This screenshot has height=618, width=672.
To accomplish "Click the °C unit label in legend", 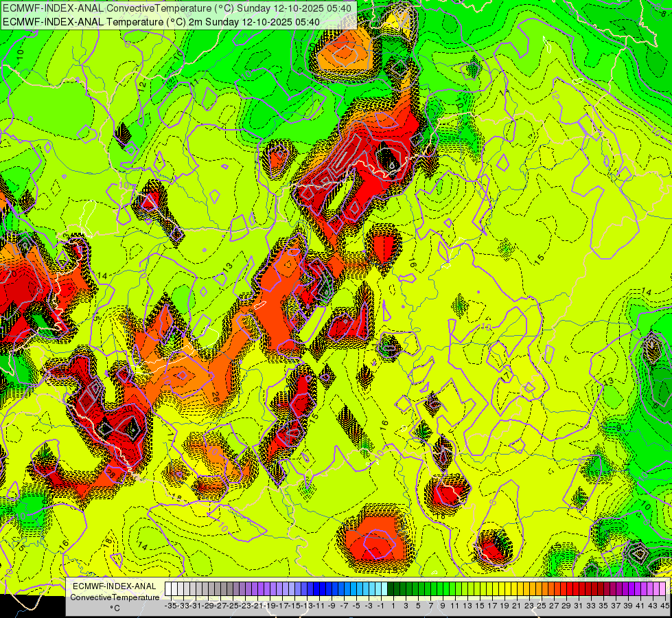I will 115,608.
